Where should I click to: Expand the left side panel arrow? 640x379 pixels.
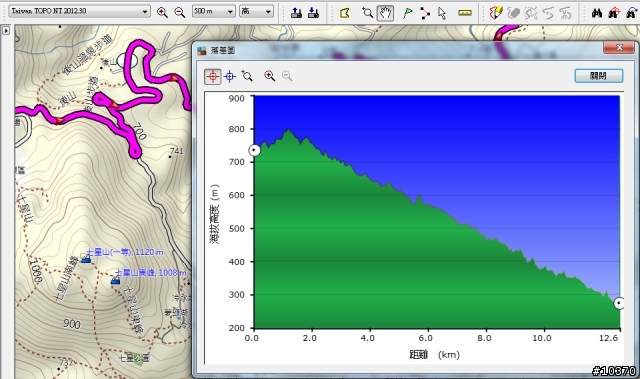(6, 30)
